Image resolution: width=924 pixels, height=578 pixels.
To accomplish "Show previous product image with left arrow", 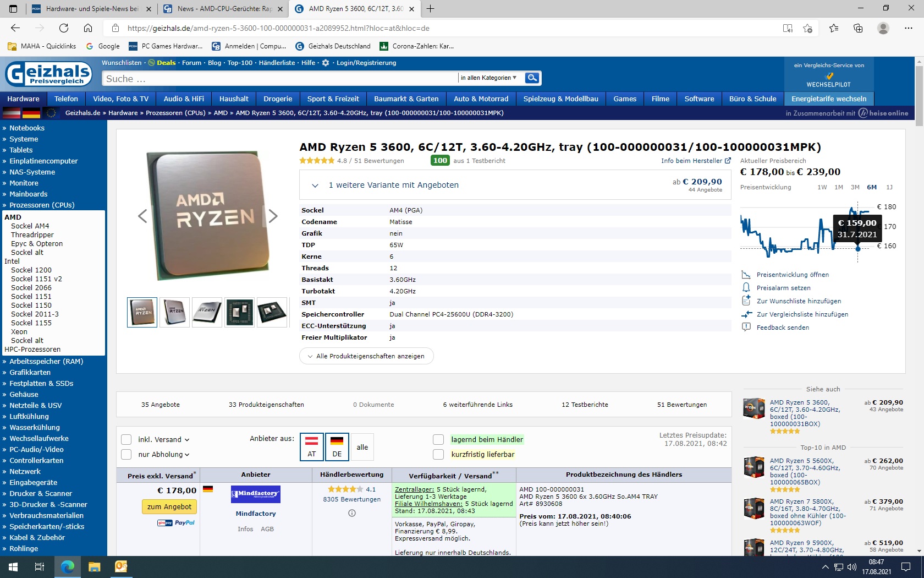I will pos(142,216).
